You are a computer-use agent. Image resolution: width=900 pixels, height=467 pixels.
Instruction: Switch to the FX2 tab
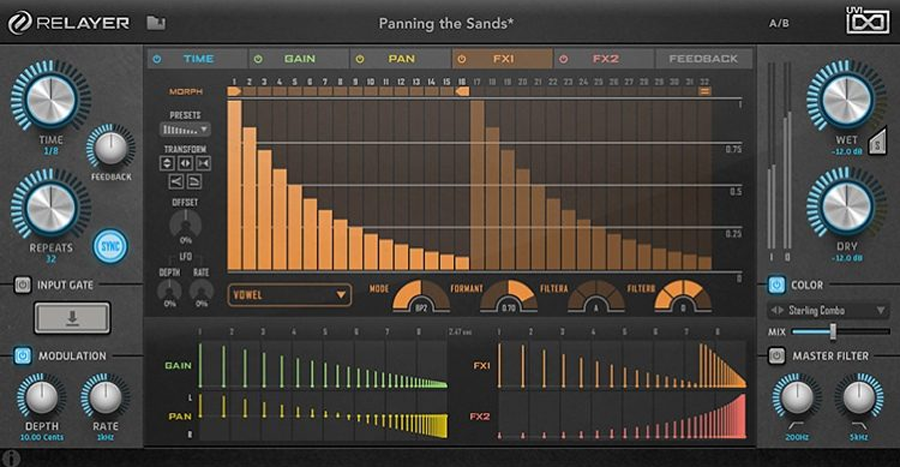[604, 59]
